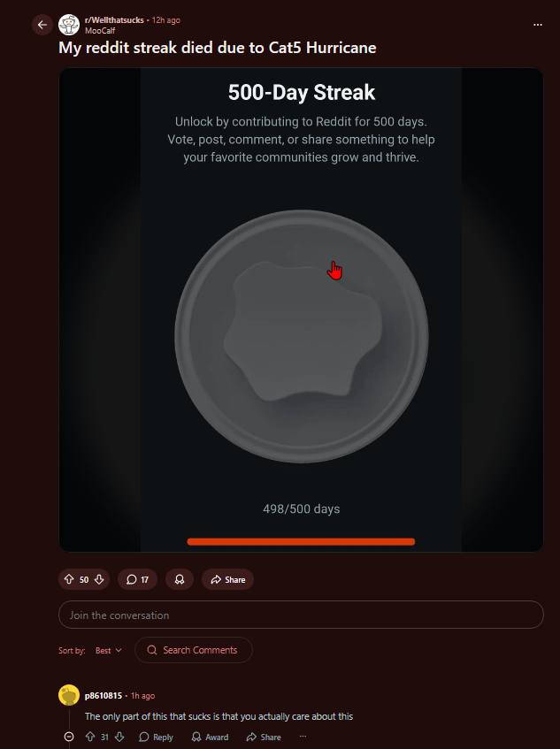Upvote the post with 50 points
This screenshot has height=749, width=560.
pyautogui.click(x=69, y=579)
